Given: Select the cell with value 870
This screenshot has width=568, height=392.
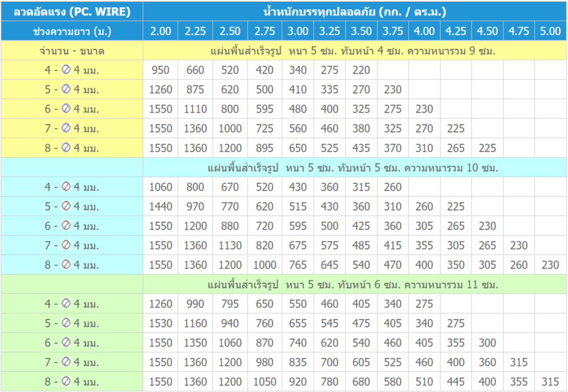Looking at the screenshot, I should 265,343.
